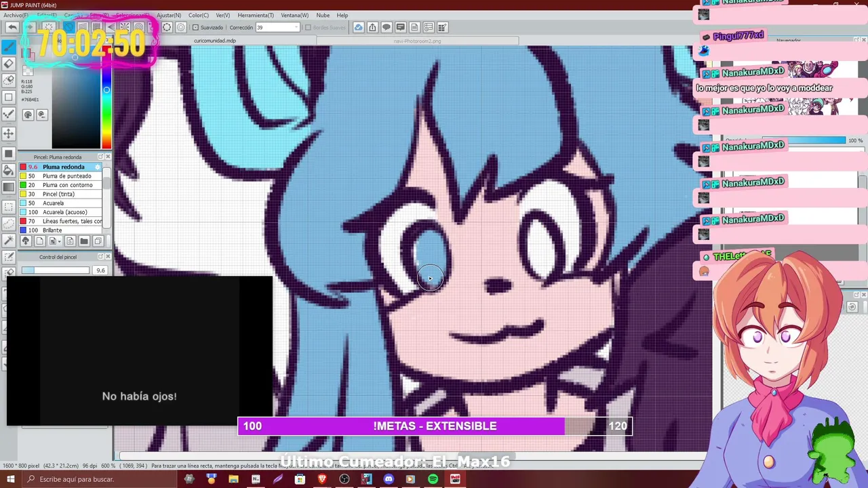Switch to the navi-Photoroom2.png tab

(417, 41)
